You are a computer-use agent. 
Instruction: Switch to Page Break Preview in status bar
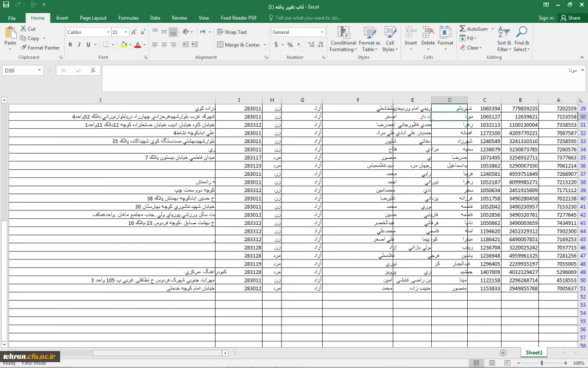point(507,363)
